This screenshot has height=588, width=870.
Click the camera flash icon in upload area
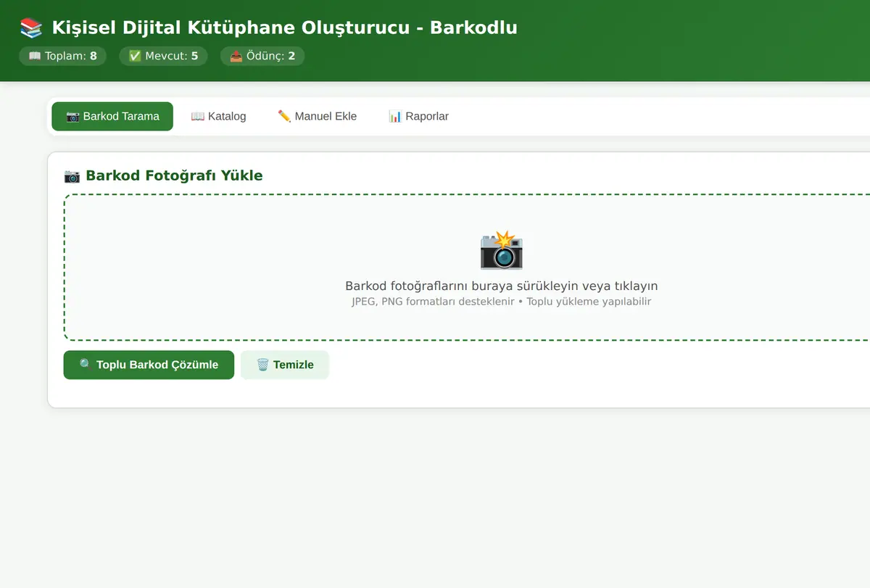point(501,250)
